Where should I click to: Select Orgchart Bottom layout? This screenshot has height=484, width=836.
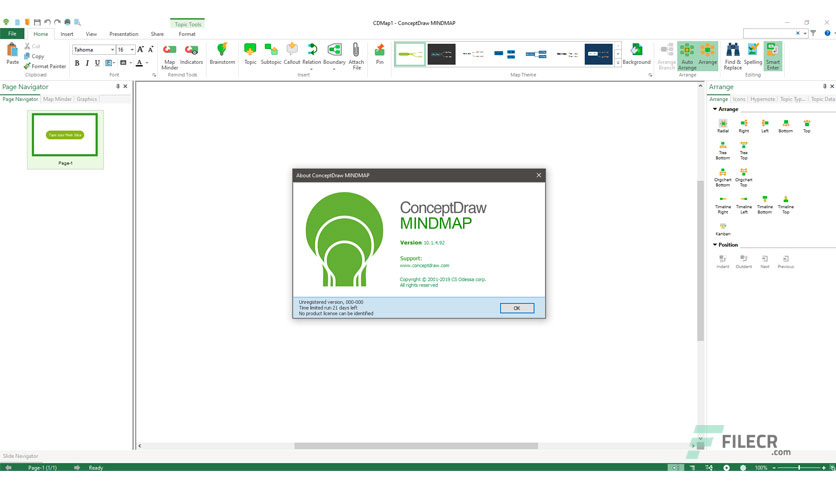point(722,178)
